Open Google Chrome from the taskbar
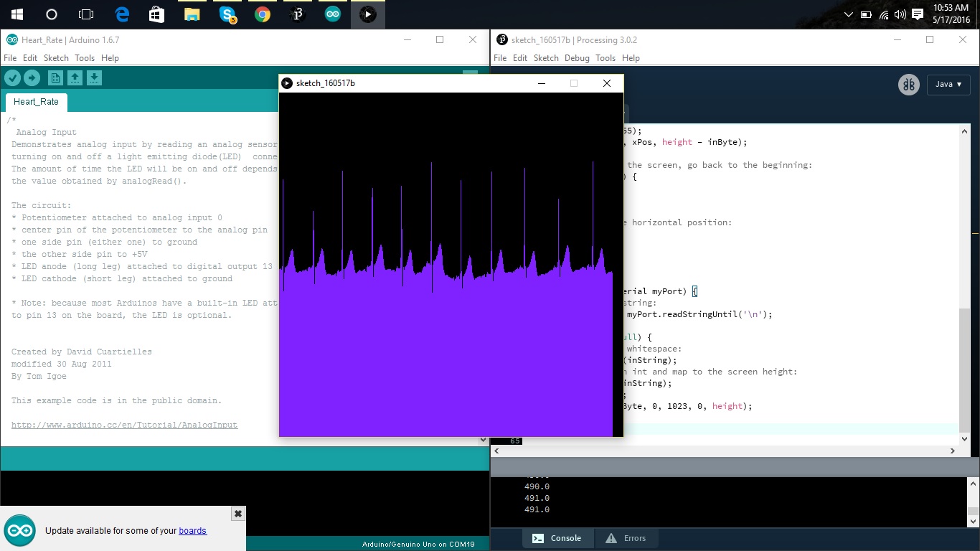Image resolution: width=980 pixels, height=551 pixels. point(263,14)
